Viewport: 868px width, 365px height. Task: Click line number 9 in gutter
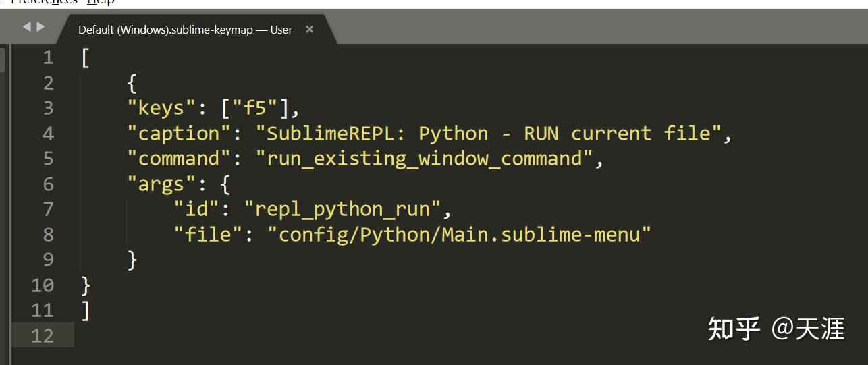(x=48, y=260)
